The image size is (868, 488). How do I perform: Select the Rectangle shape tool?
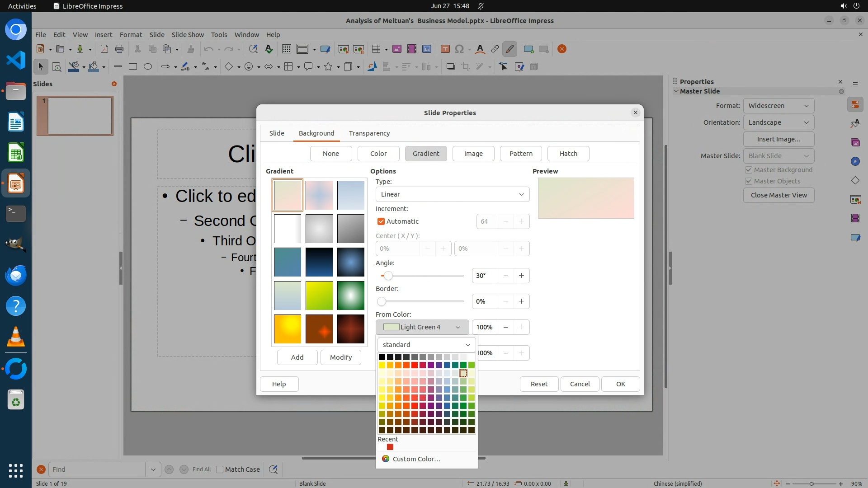(133, 67)
